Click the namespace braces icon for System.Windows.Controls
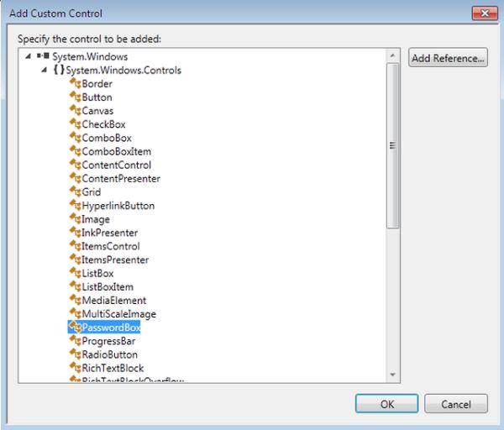Viewport: 504px width, 430px height. [59, 70]
